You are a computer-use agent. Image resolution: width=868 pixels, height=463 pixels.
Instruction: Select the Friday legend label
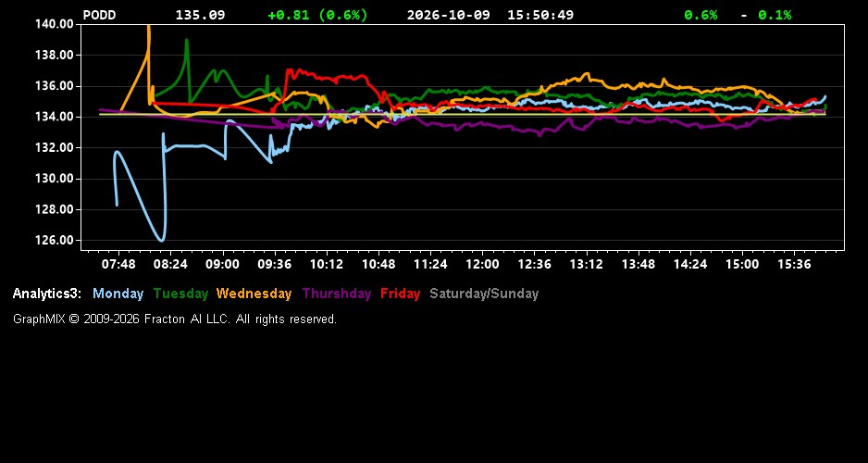(x=401, y=294)
